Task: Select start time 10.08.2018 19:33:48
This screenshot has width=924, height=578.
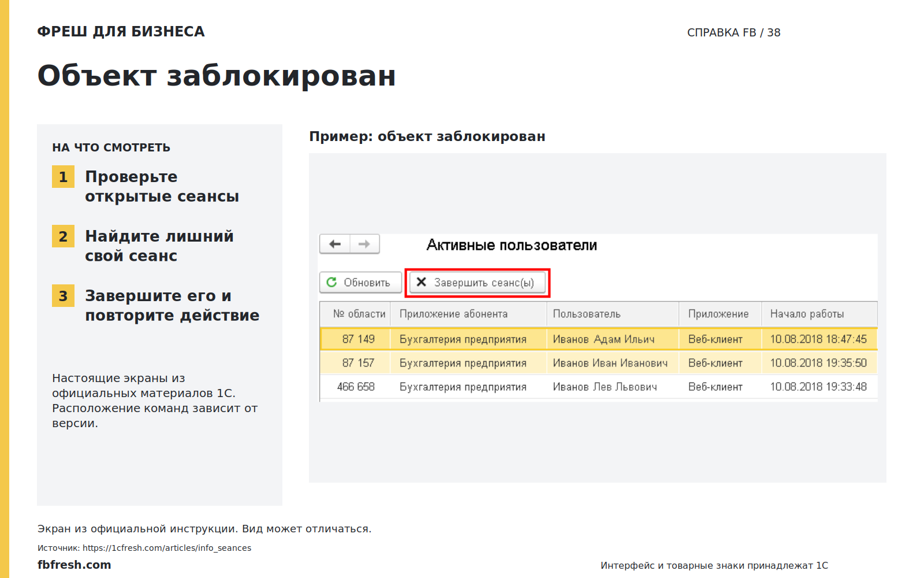Action: 818,387
